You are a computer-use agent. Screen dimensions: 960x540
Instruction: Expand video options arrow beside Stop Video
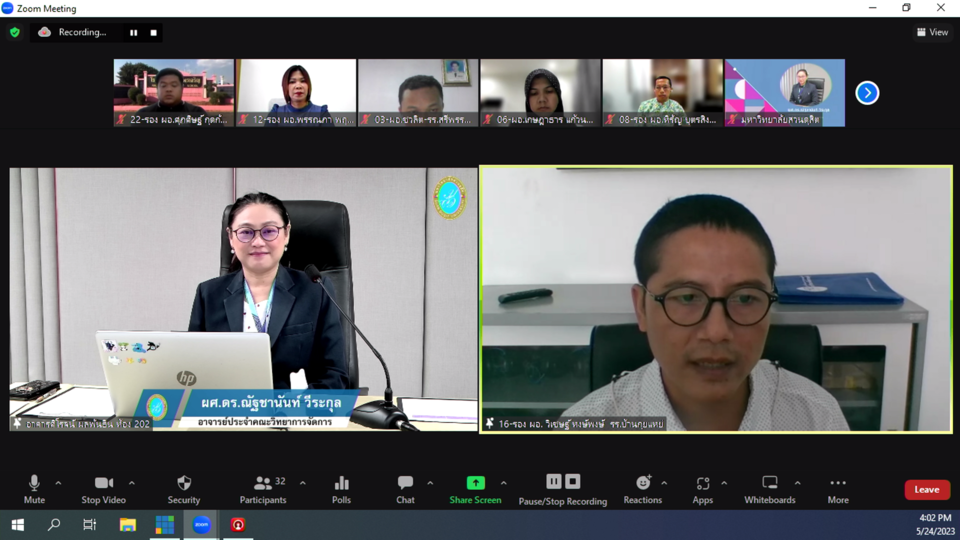pyautogui.click(x=131, y=483)
